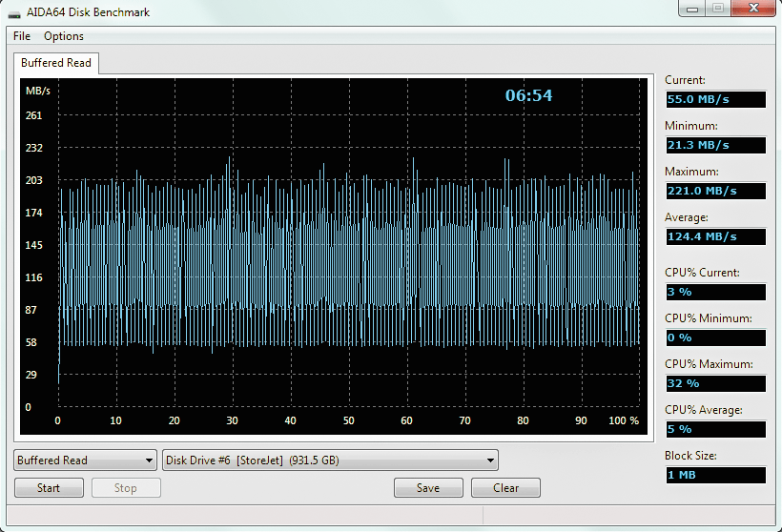Minimize the AIDA64 Disk Benchmark window
The width and height of the screenshot is (782, 532).
[692, 9]
